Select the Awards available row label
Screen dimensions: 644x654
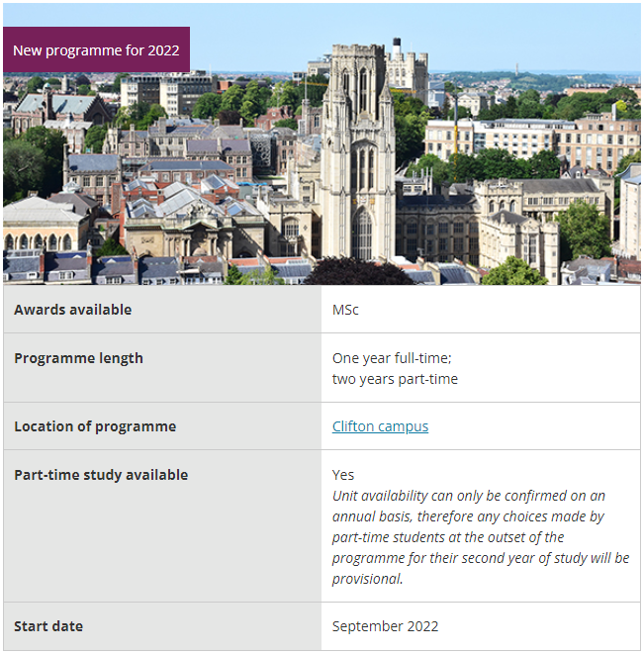(72, 310)
